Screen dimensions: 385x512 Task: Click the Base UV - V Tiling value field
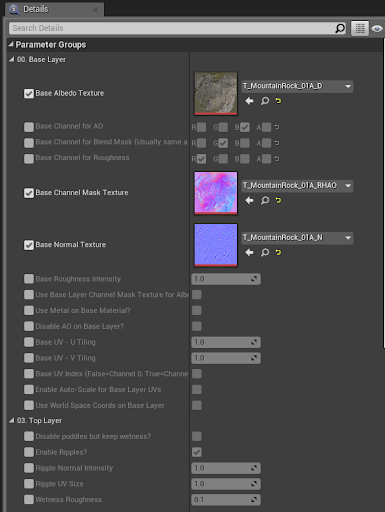(226, 358)
